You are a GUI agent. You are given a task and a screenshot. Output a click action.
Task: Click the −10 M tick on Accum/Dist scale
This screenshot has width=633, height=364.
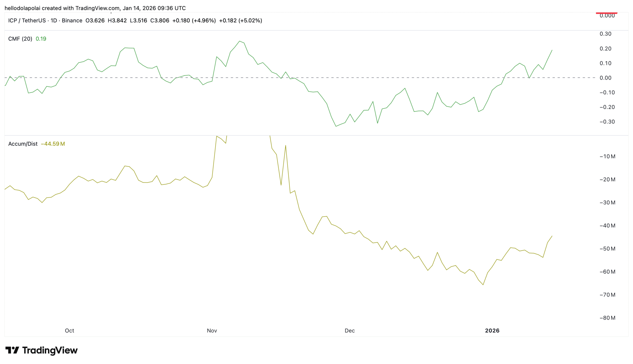[x=607, y=156]
